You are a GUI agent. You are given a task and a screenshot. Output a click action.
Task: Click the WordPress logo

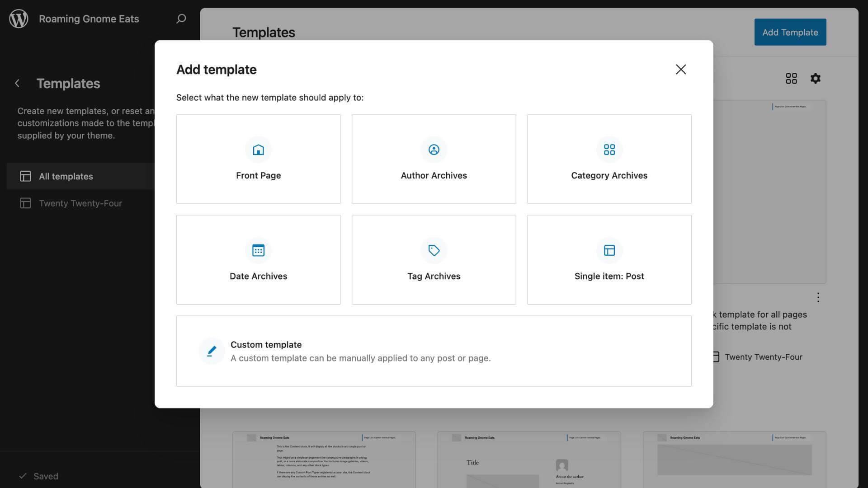(18, 19)
